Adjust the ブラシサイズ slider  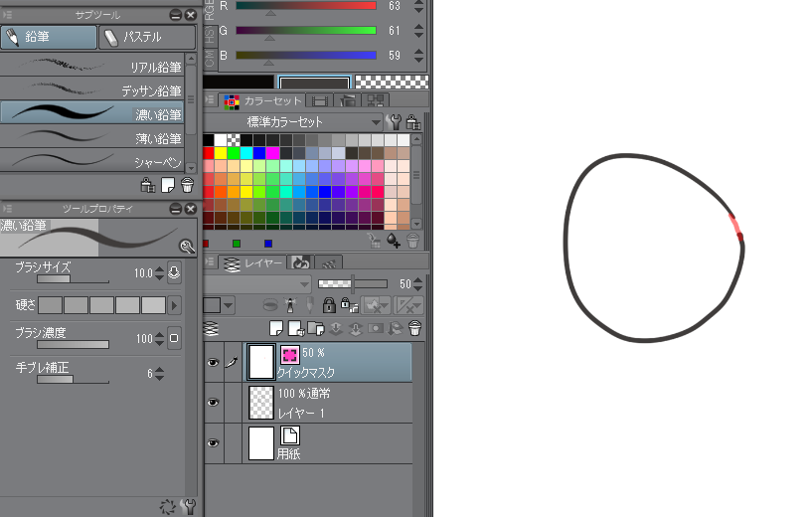(x=73, y=279)
